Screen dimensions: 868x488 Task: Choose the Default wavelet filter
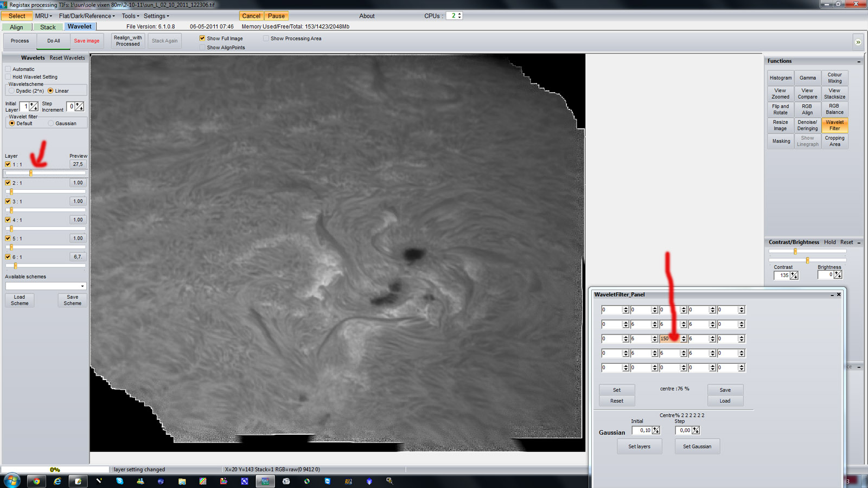[x=12, y=124]
